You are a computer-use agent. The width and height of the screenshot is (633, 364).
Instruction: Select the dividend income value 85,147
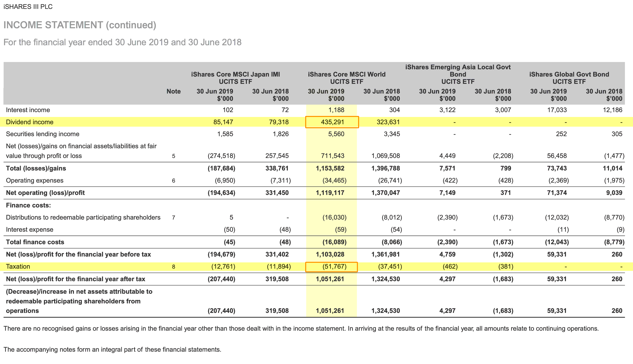coord(223,122)
